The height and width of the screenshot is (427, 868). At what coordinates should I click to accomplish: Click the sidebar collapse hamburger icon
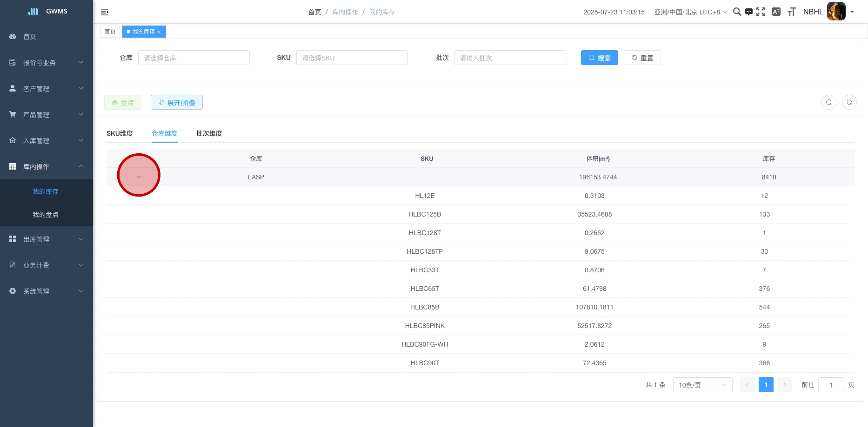[105, 12]
